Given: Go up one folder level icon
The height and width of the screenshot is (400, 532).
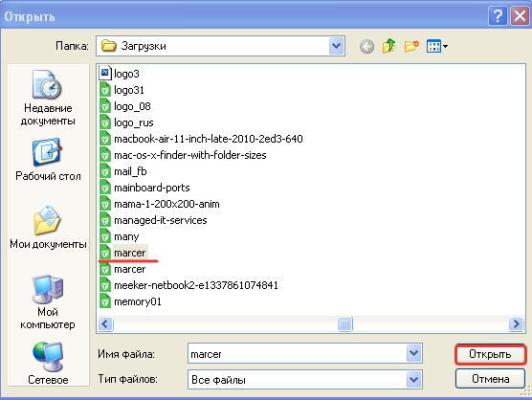Looking at the screenshot, I should point(388,46).
